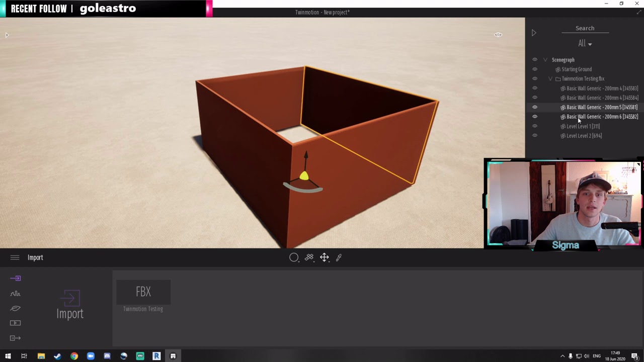Image resolution: width=644 pixels, height=362 pixels.
Task: Open File Explorer from the taskbar
Action: [41, 356]
